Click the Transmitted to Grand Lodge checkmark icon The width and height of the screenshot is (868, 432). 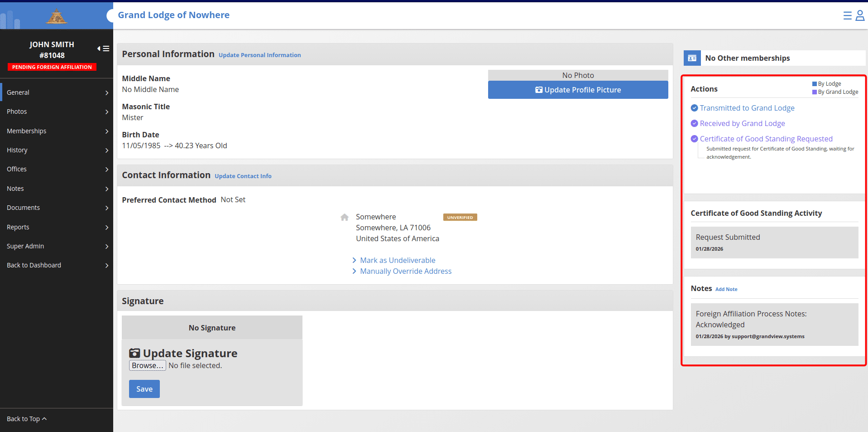point(694,108)
